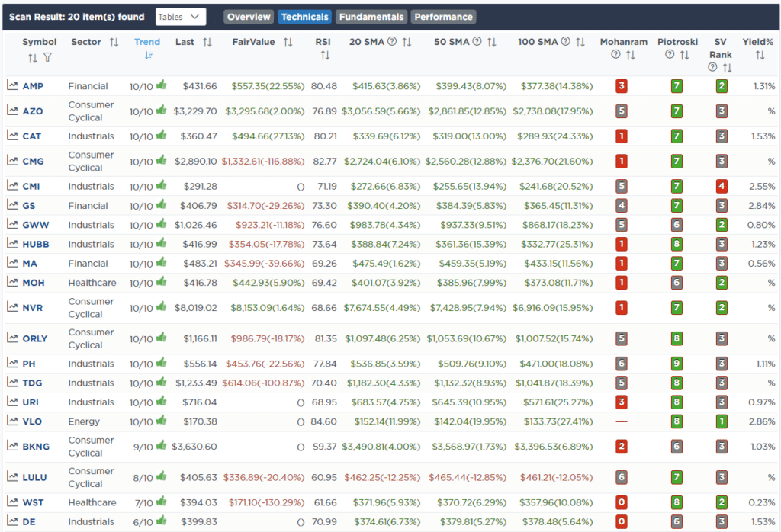Click the 100 SMA $133.73(27.41%) cell

[558, 421]
